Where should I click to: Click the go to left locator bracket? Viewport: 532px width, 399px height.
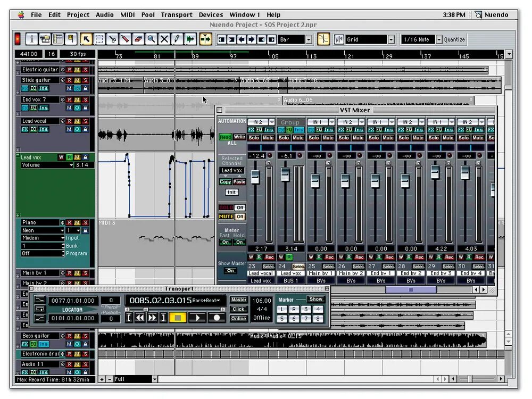pos(129,318)
